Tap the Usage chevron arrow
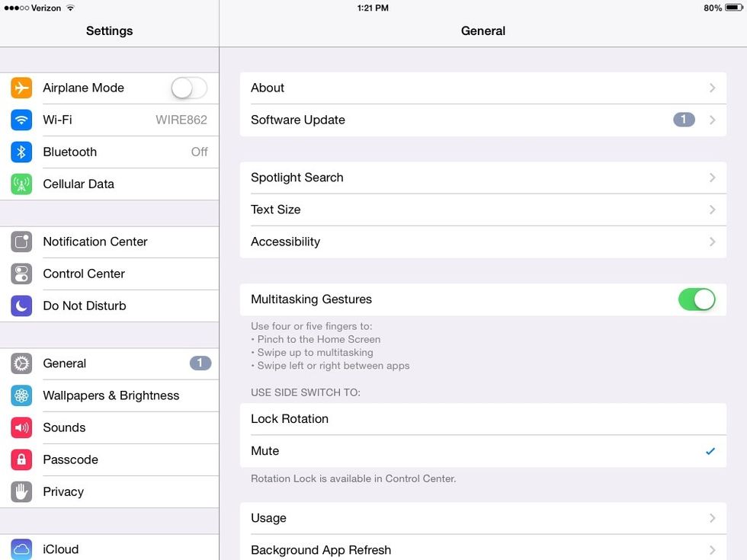Viewport: 747px width, 560px height. 712,518
